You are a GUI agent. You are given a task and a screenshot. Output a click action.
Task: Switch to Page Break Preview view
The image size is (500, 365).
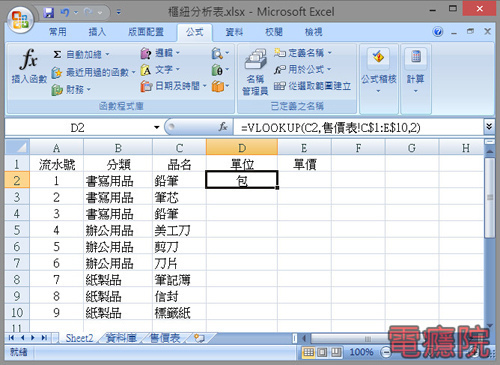pyautogui.click(x=336, y=352)
